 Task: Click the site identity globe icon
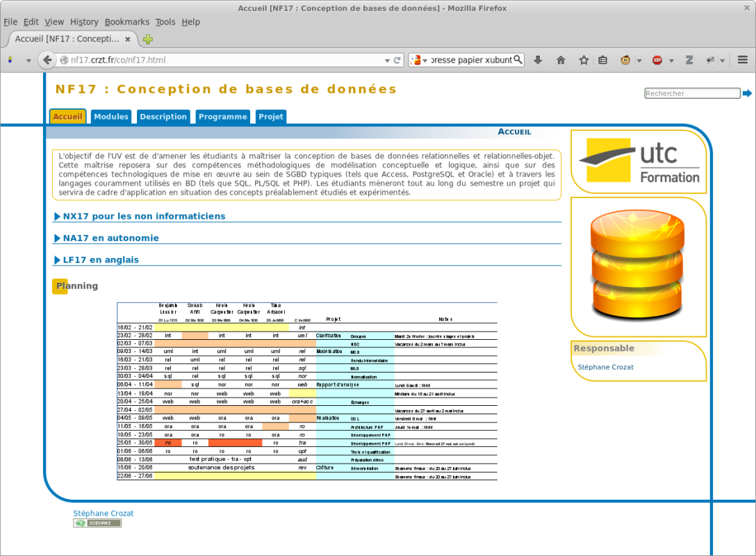coord(64,60)
